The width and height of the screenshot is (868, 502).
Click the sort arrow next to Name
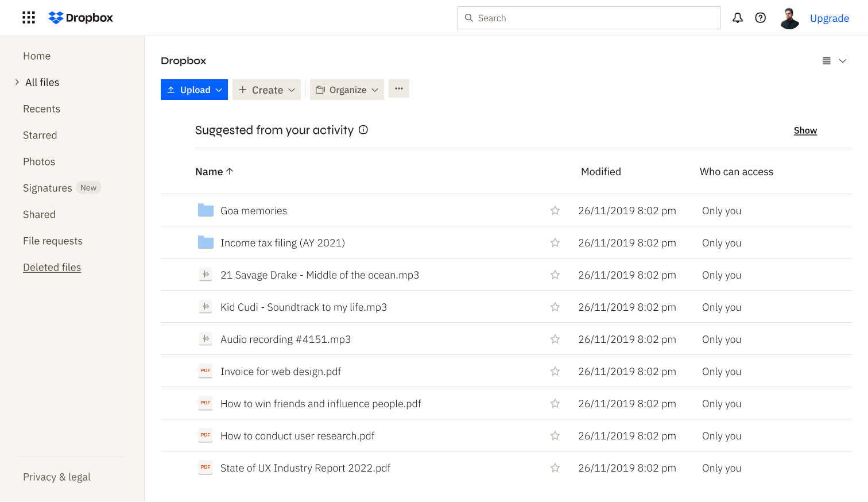pos(230,171)
